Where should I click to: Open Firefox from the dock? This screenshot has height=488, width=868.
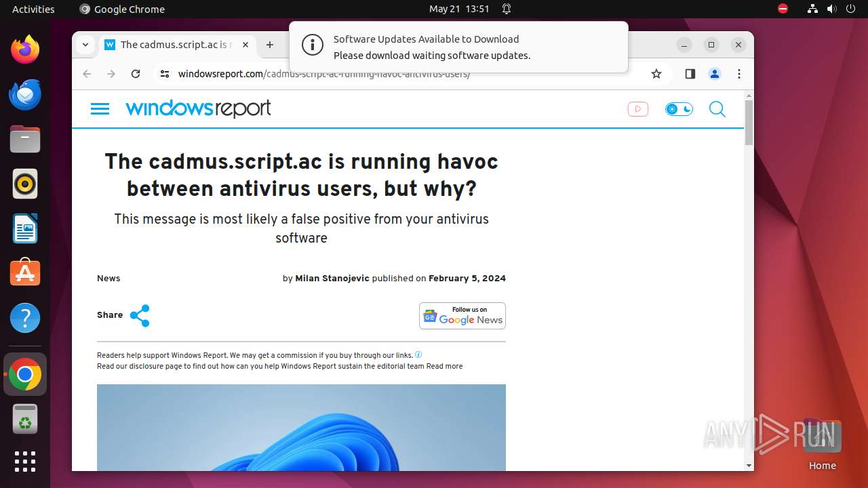(25, 49)
